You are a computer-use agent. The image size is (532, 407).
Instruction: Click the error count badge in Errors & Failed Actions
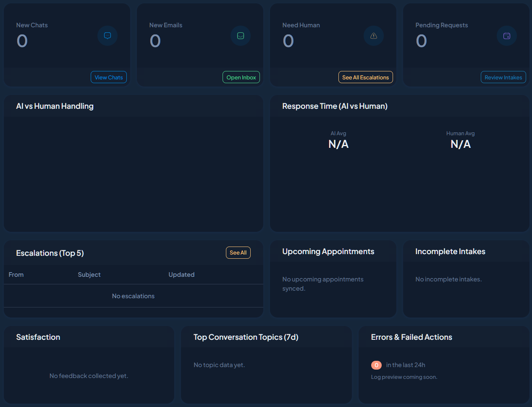pos(376,365)
